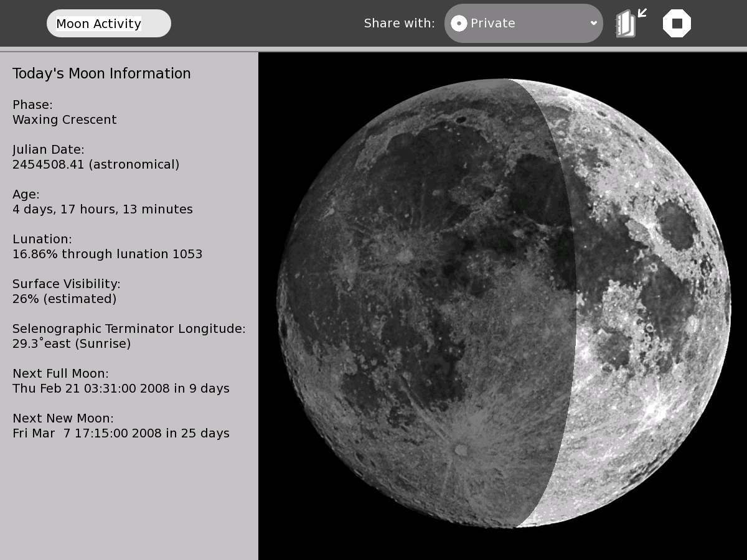Click the bright rayed crater near moon's bottom
The width and height of the screenshot is (747, 560).
point(461,449)
